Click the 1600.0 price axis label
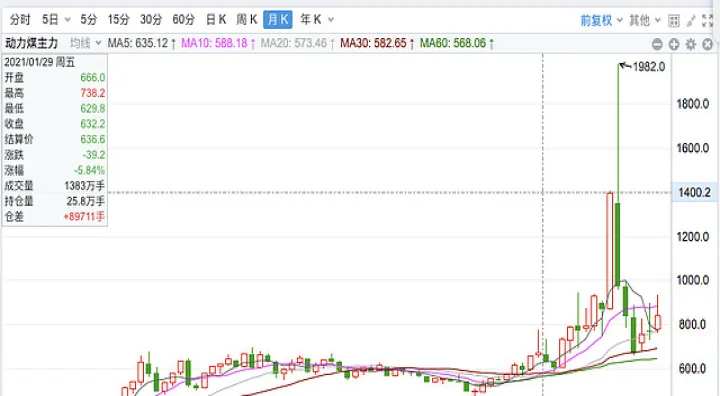Screen dimensions: 720x396 (x=693, y=148)
